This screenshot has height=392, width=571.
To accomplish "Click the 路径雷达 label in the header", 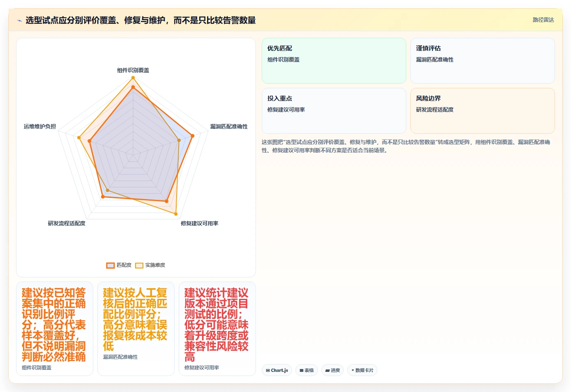I will 543,20.
